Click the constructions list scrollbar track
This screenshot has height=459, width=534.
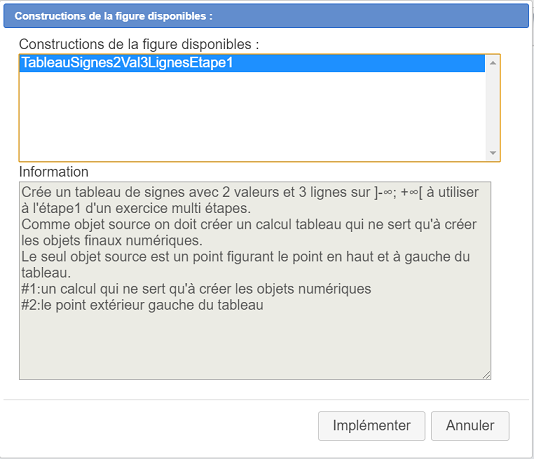coord(492,108)
